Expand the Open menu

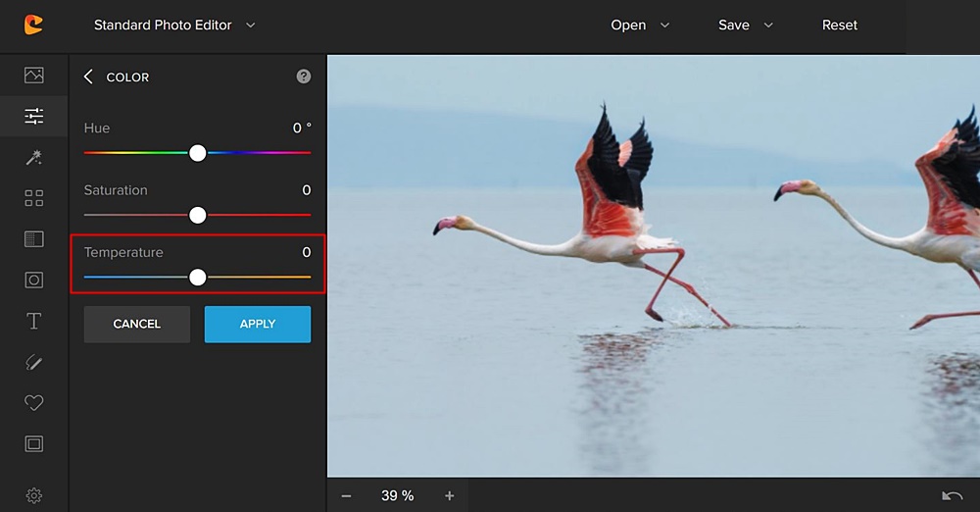(640, 26)
